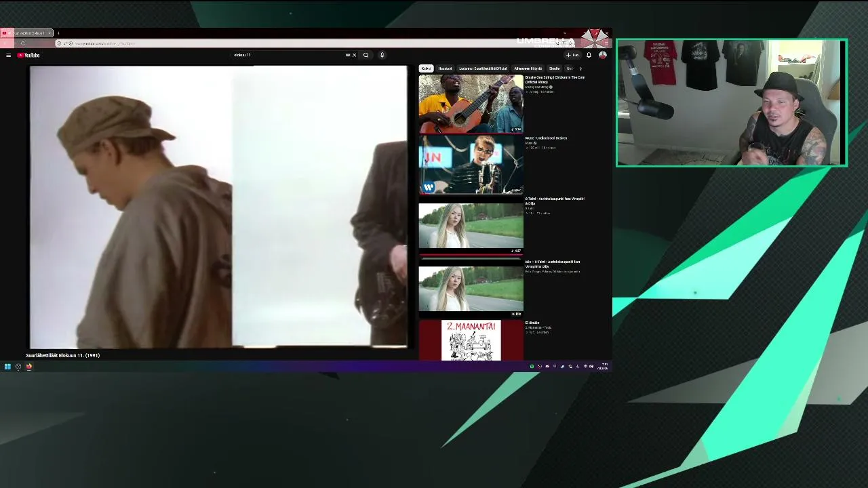Select the second filter chip beside Kaikki

point(445,68)
